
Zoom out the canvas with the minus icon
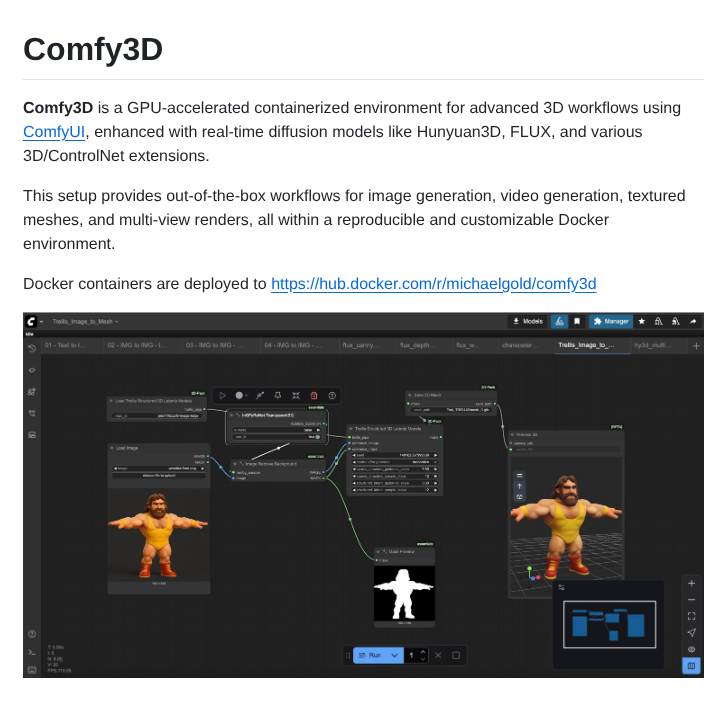point(691,600)
